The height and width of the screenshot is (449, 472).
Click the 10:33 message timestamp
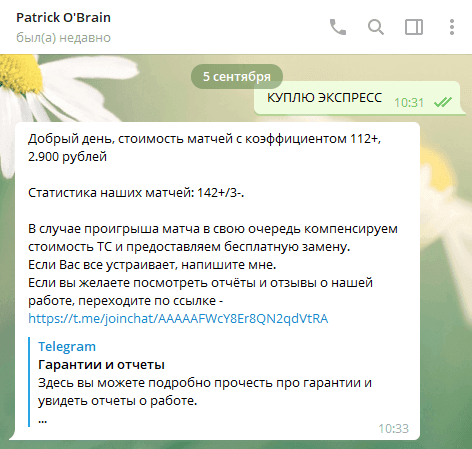click(393, 429)
